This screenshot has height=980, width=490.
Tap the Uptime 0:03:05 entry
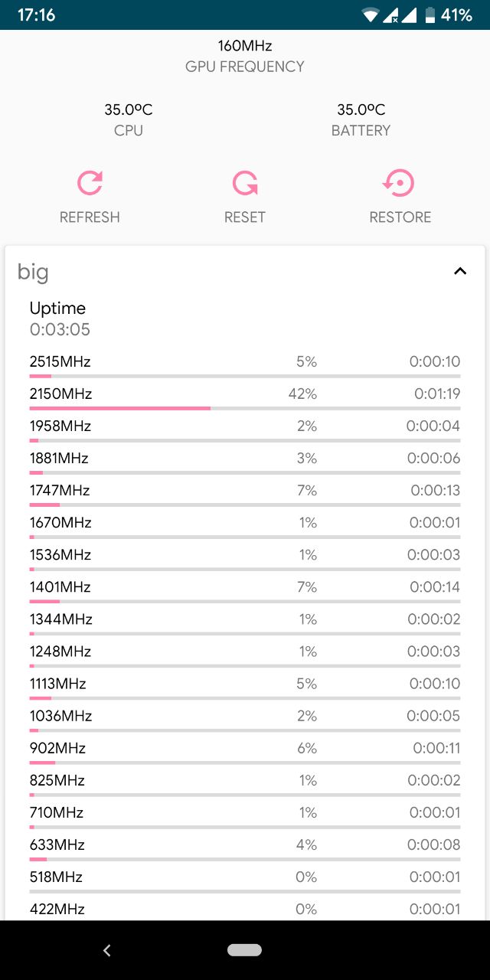[60, 319]
